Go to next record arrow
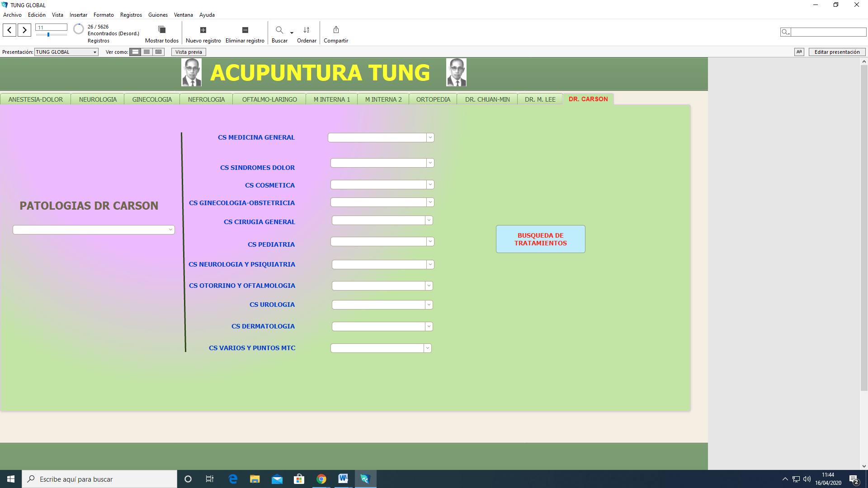Image resolution: width=868 pixels, height=488 pixels. pos(24,30)
